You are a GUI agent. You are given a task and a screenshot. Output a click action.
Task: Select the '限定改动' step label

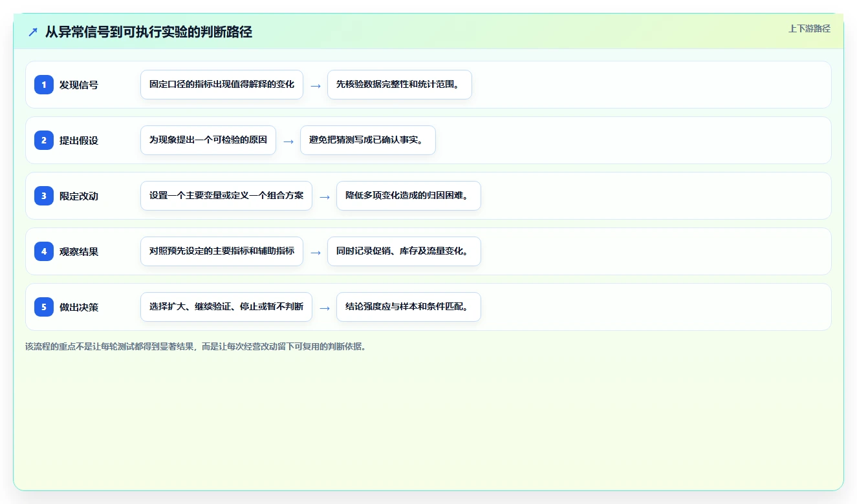(x=79, y=196)
